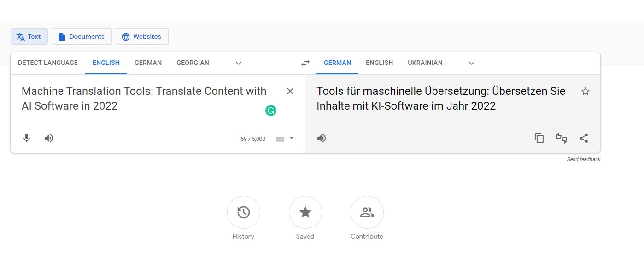Listen to the English source text
This screenshot has height=268, width=644.
coord(49,138)
